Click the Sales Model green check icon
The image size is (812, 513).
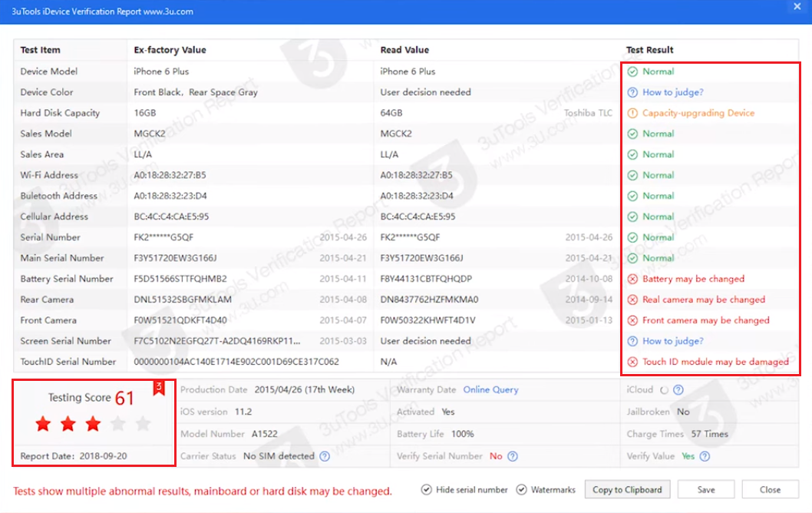[x=632, y=134]
